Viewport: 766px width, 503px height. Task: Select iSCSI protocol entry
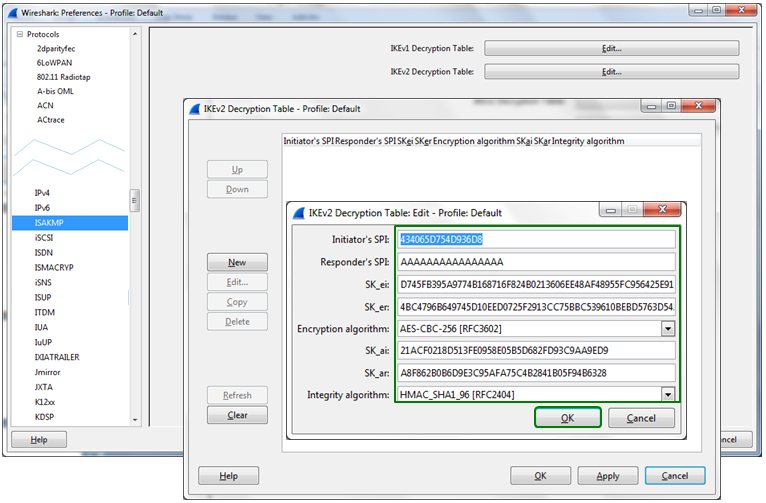pos(44,237)
